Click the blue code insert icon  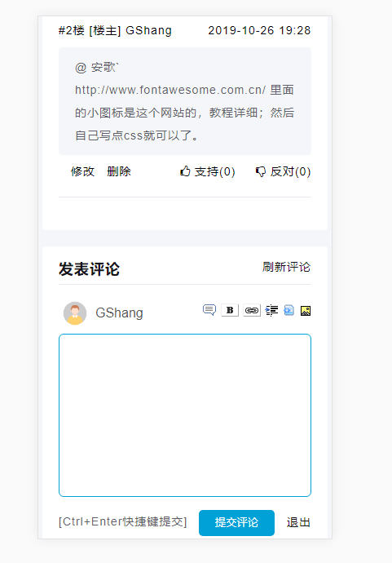(x=288, y=310)
